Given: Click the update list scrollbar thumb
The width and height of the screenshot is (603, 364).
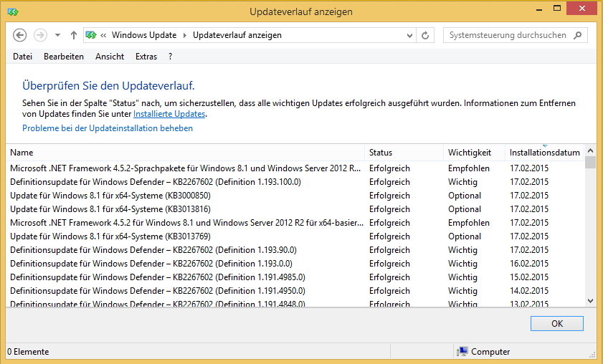Looking at the screenshot, I should point(591,162).
